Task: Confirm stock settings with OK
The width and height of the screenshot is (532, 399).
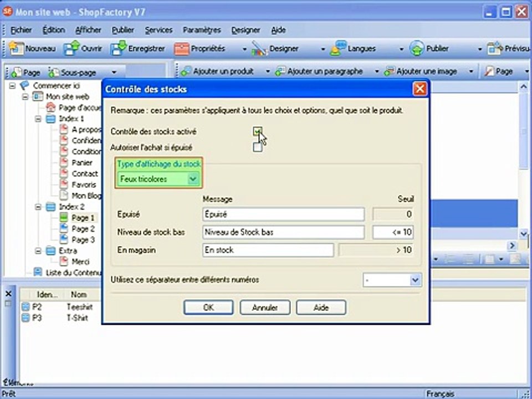Action: pos(208,308)
